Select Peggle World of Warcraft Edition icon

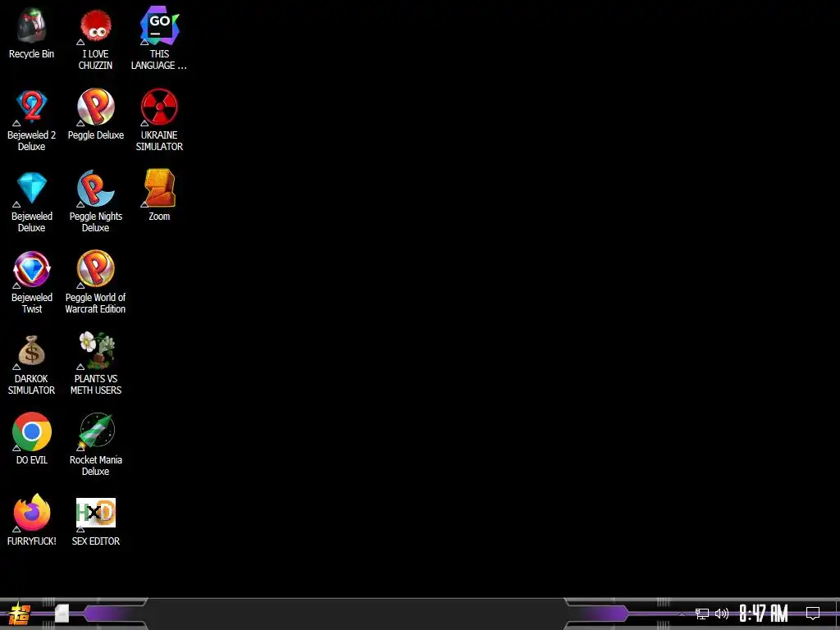pos(96,268)
